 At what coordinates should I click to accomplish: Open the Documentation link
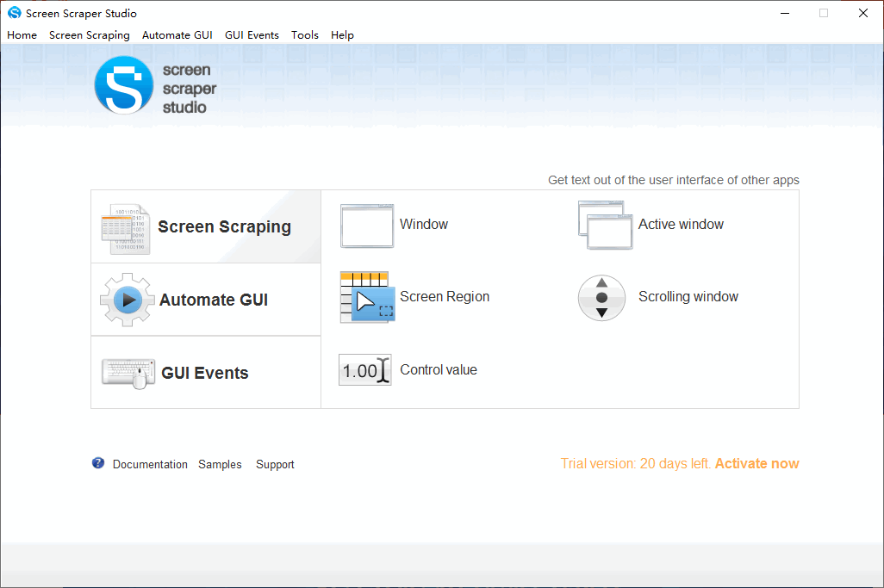(150, 464)
